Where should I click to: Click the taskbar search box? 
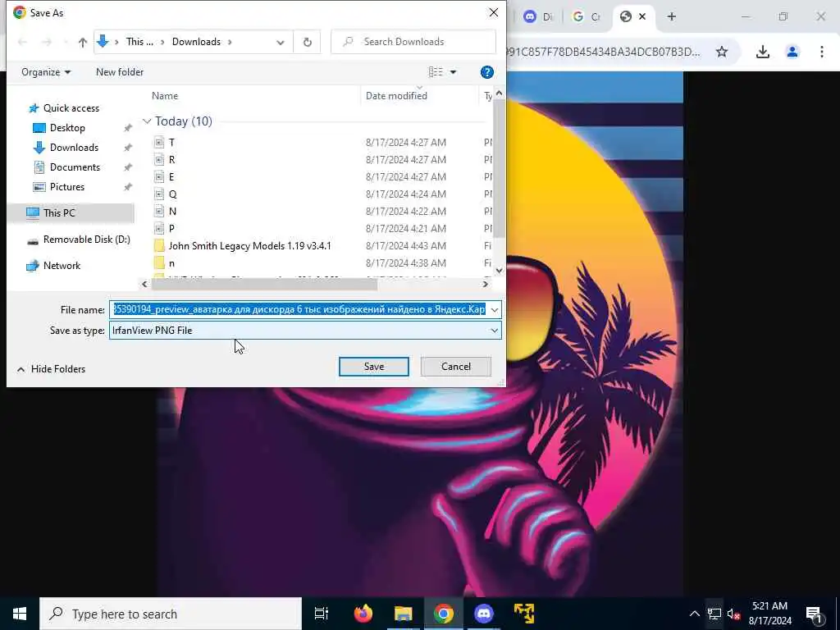click(171, 614)
